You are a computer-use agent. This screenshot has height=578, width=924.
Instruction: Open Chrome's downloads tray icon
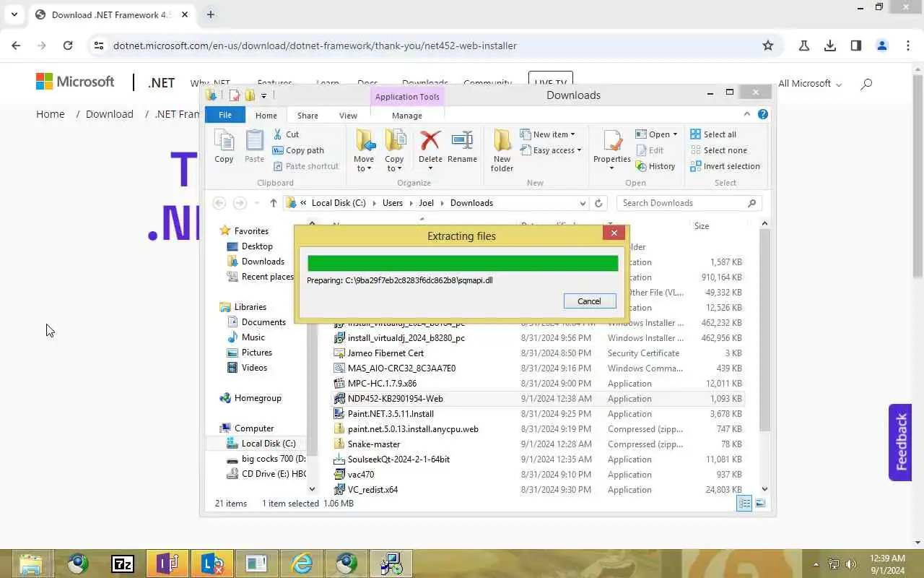point(830,46)
